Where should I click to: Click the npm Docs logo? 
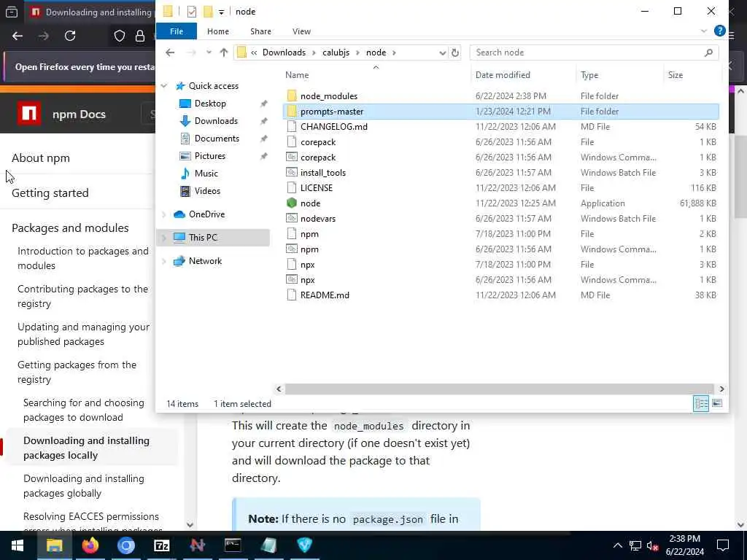(x=29, y=114)
